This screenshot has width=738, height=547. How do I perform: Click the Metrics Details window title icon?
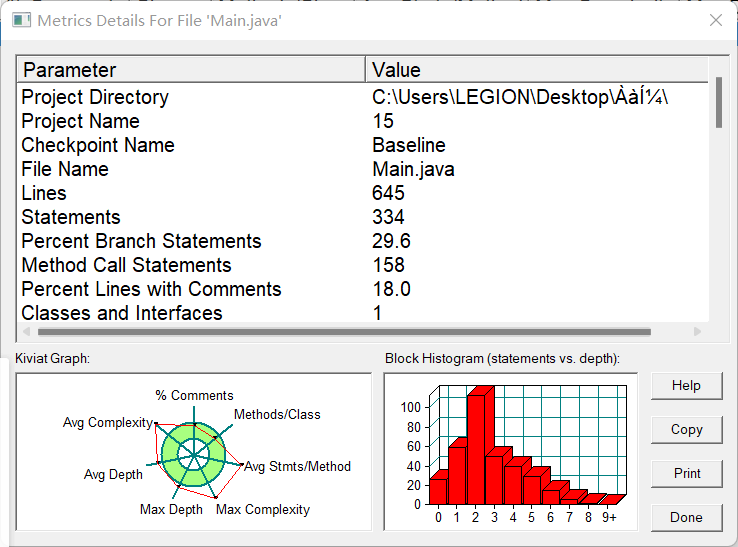click(x=21, y=20)
